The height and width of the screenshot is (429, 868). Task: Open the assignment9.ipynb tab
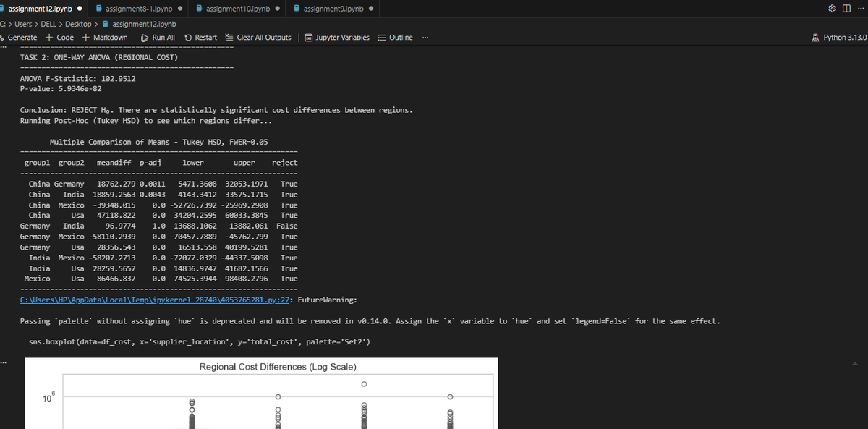pos(333,9)
